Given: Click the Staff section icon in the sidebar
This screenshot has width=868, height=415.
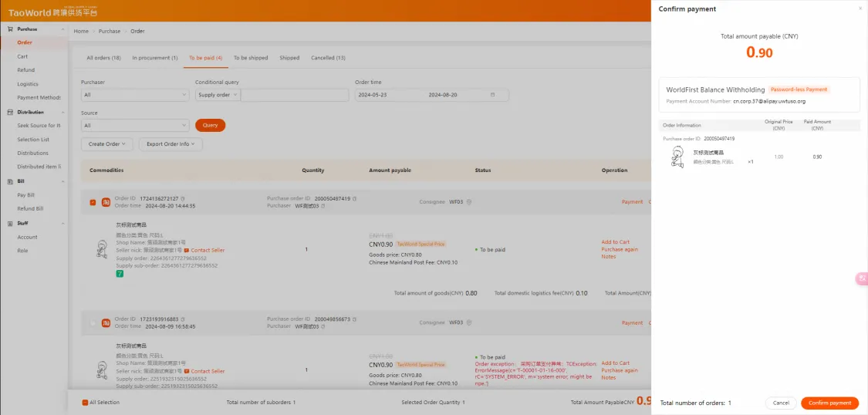Looking at the screenshot, I should 11,223.
